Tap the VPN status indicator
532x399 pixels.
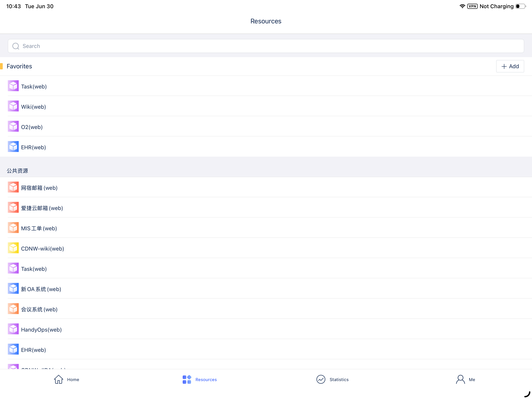[x=472, y=6]
